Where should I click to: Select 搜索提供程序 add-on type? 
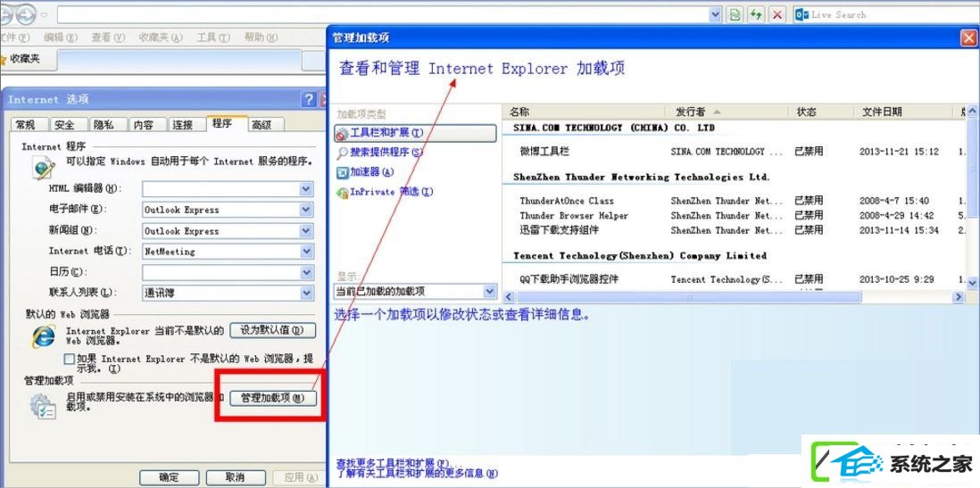pos(386,153)
